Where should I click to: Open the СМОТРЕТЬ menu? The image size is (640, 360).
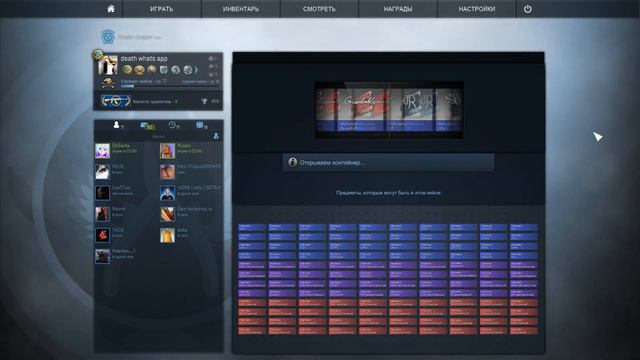tap(319, 9)
